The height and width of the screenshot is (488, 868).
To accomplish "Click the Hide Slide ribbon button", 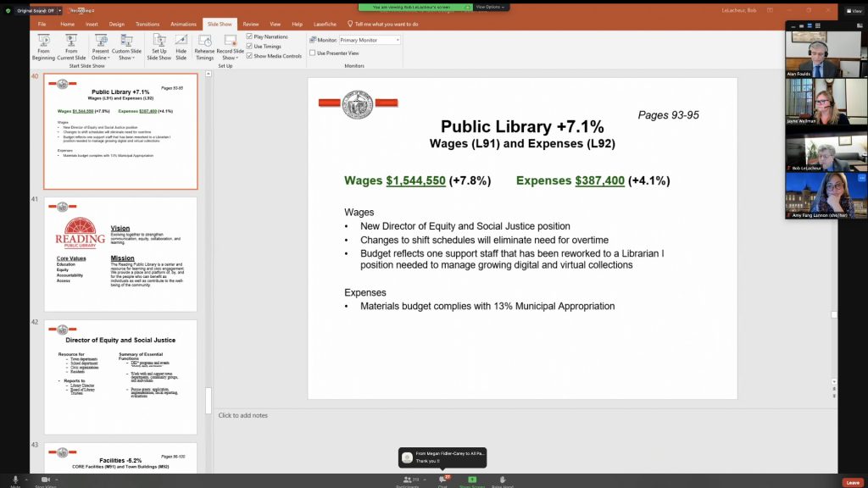I will [181, 47].
